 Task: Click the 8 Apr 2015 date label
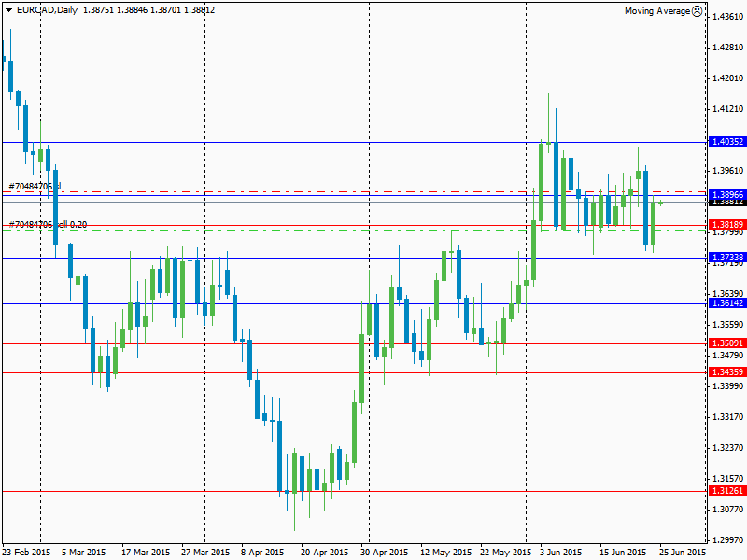[x=262, y=553]
